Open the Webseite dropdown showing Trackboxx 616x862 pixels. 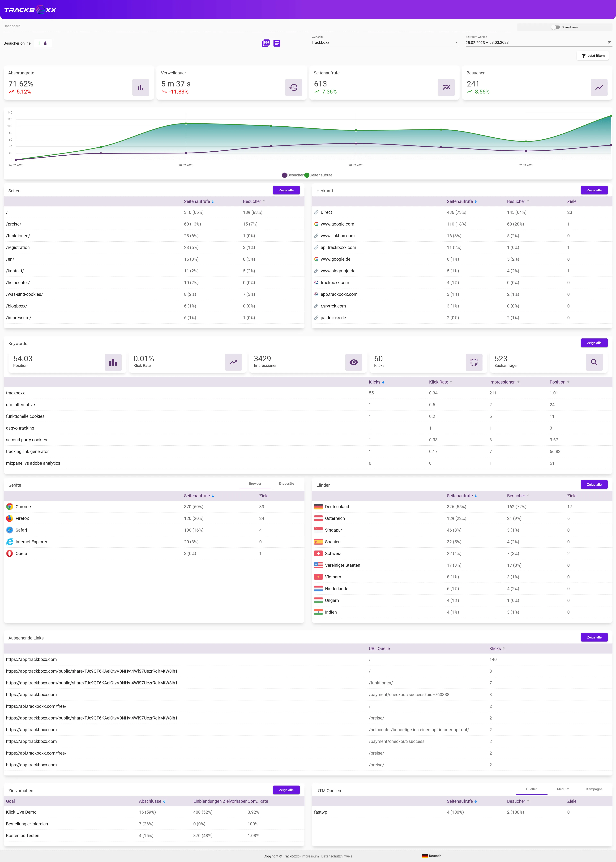385,43
